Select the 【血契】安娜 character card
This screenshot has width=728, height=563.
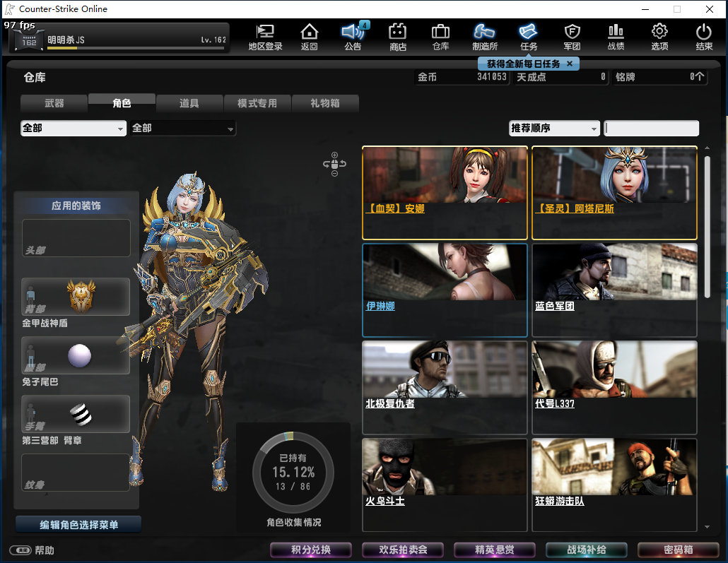445,193
